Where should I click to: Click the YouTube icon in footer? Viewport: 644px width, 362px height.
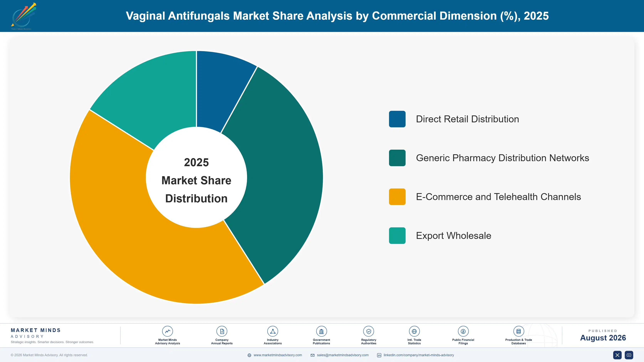tap(629, 355)
